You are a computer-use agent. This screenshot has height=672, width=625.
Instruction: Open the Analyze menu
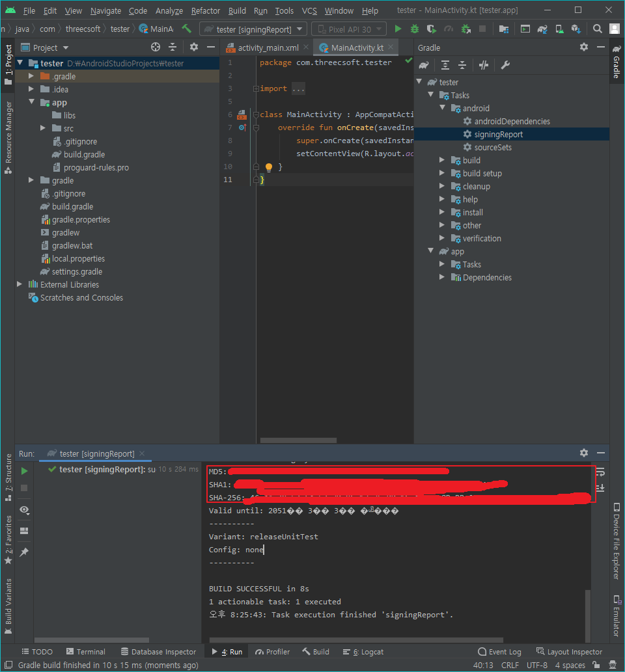pos(169,10)
